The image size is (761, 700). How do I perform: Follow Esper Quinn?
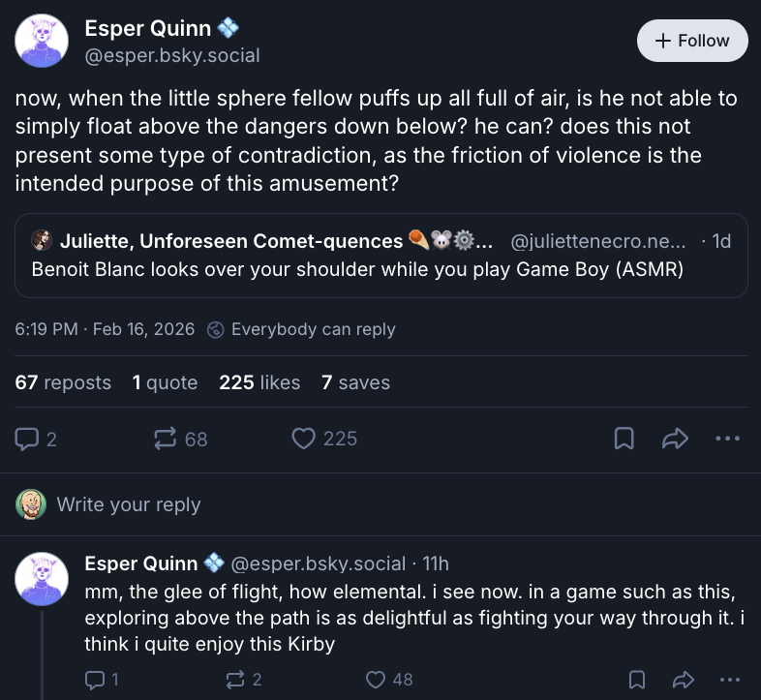[692, 41]
